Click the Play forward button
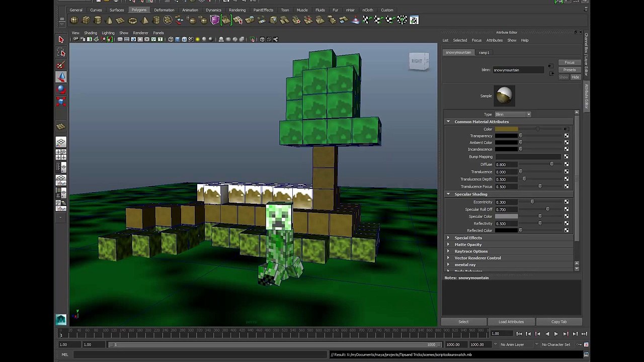The image size is (644, 362). coord(556,334)
